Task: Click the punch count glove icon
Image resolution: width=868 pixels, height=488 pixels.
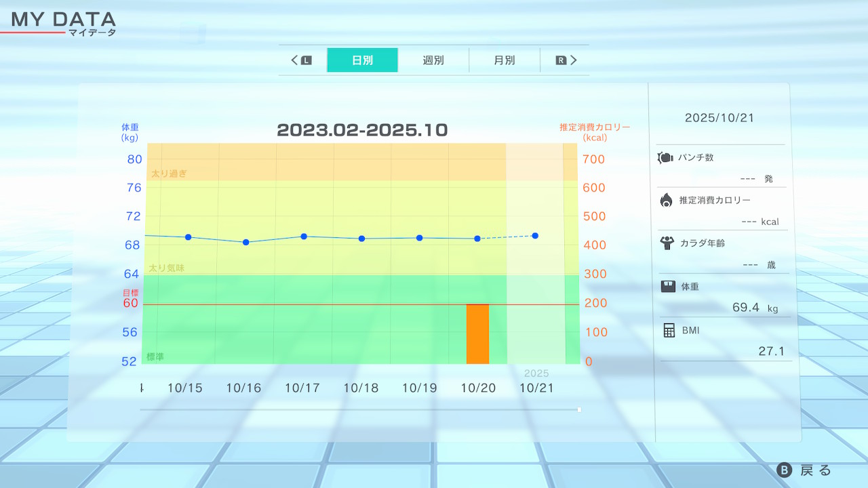Action: [665, 158]
